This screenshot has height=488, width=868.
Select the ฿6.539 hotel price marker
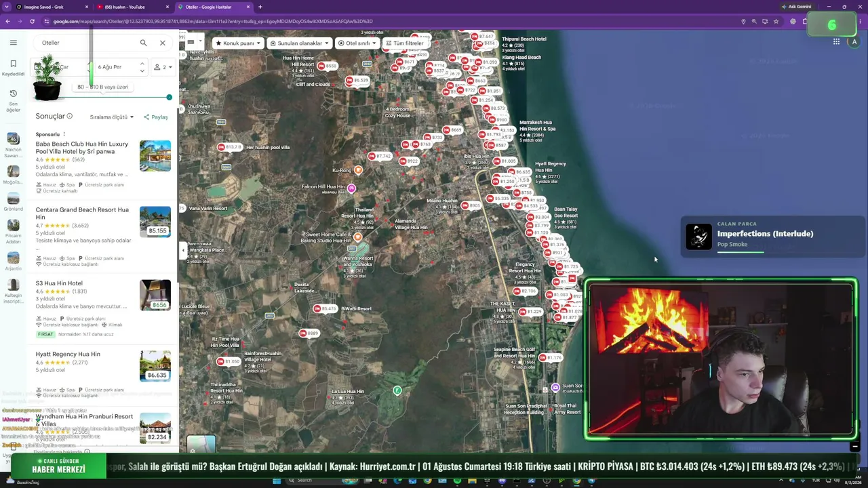(x=357, y=81)
